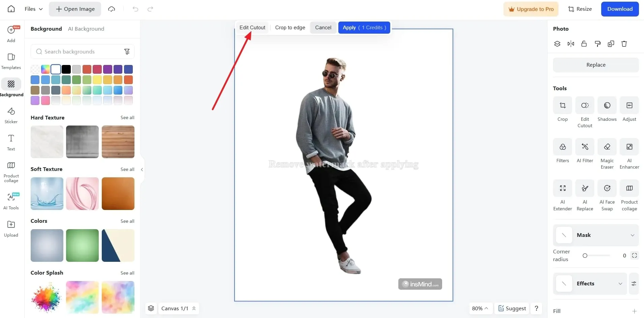Switch to the AI Background tab
644x318 pixels.
(86, 29)
